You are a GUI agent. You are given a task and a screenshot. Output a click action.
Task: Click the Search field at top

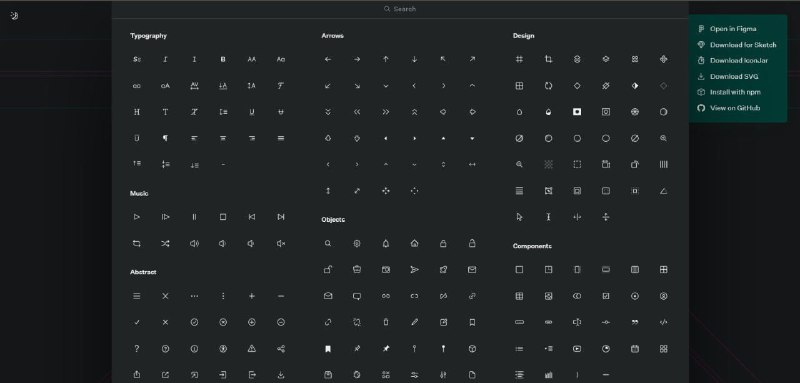point(400,9)
